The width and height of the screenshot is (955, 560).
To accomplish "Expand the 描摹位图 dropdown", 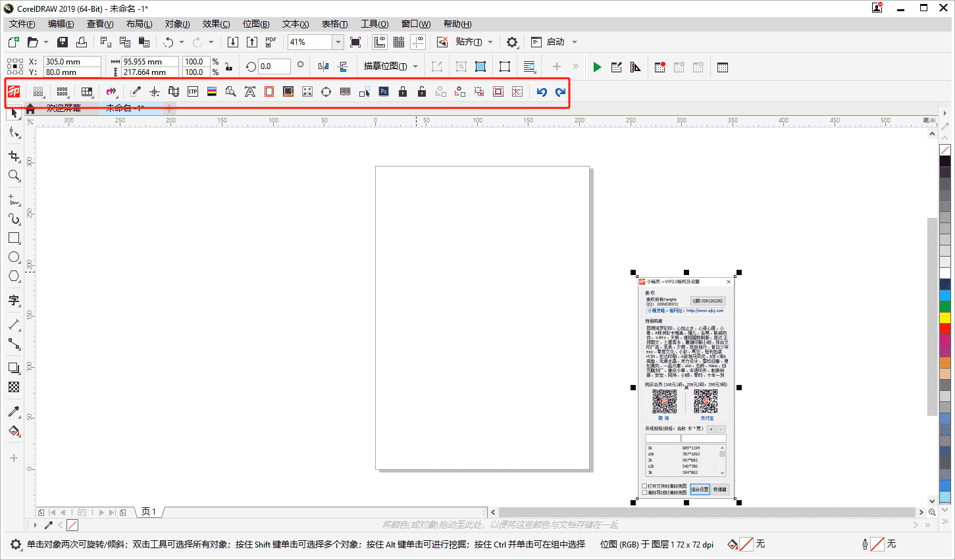I will [415, 66].
